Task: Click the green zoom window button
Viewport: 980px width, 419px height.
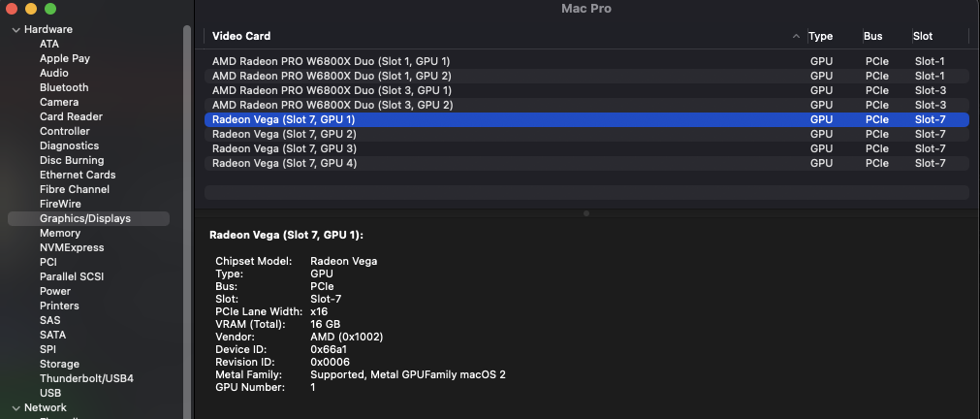Action: (x=50, y=8)
